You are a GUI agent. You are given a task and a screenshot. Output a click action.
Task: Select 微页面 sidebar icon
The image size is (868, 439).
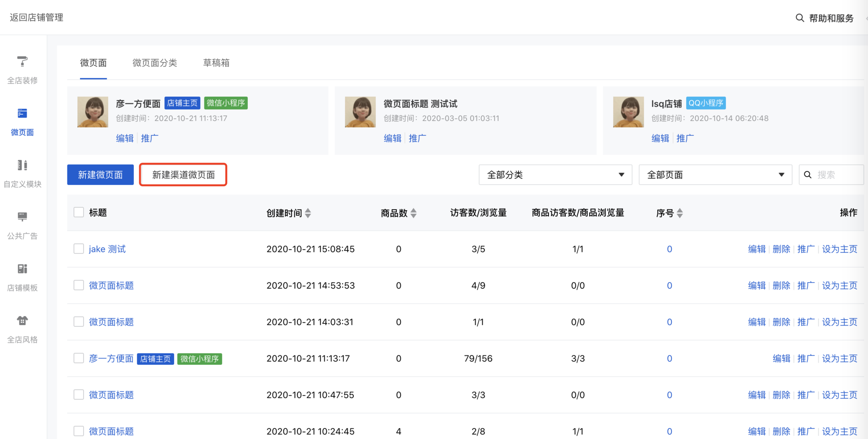tap(22, 113)
